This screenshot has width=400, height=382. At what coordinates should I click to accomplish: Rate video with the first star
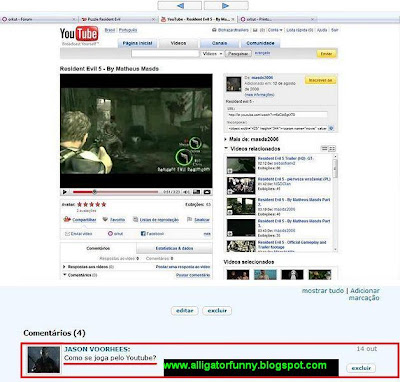(80, 204)
